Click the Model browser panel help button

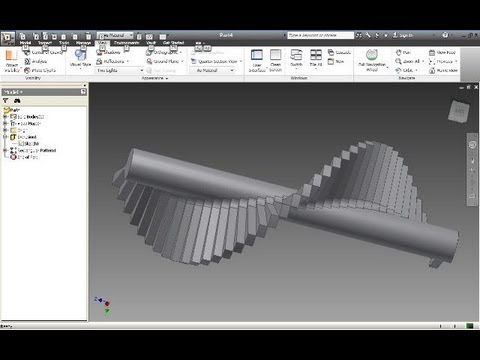pos(83,92)
